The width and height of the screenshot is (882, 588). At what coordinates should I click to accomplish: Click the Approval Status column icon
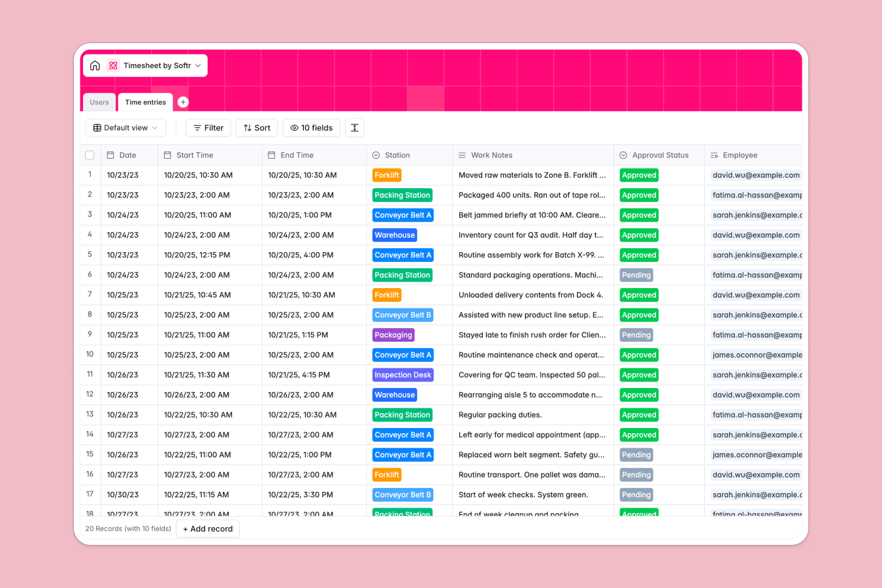tap(623, 155)
